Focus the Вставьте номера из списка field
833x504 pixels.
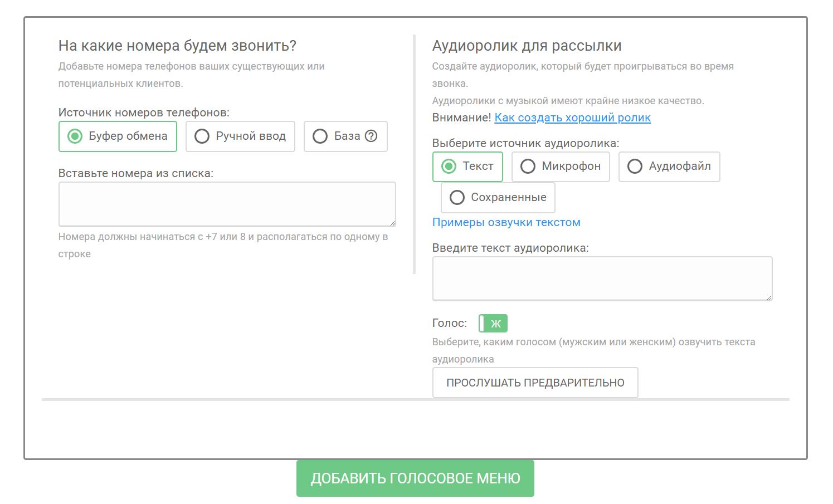pyautogui.click(x=227, y=204)
